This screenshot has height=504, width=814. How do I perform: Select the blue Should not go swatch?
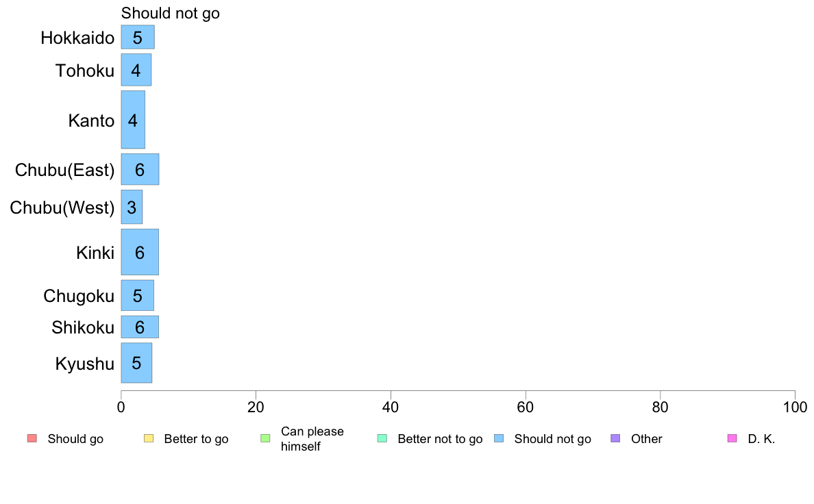click(499, 438)
